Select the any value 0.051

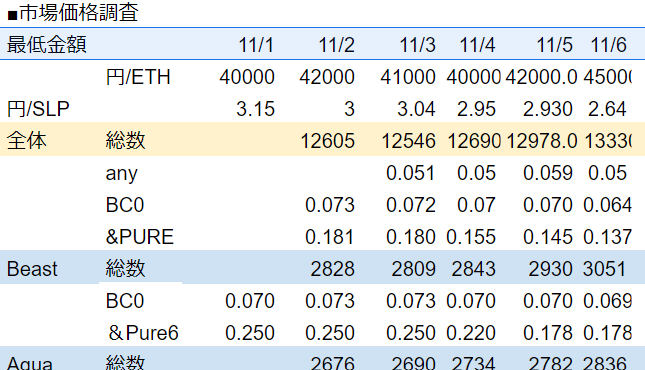coord(411,173)
